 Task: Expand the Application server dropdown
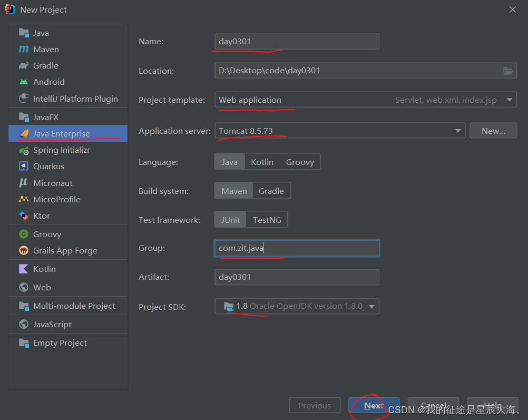point(457,130)
